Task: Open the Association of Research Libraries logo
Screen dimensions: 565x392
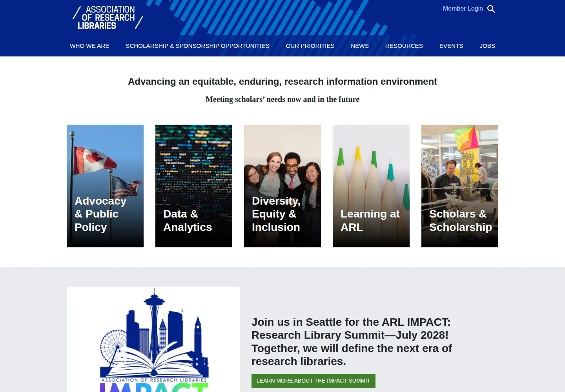Action: tap(108, 18)
